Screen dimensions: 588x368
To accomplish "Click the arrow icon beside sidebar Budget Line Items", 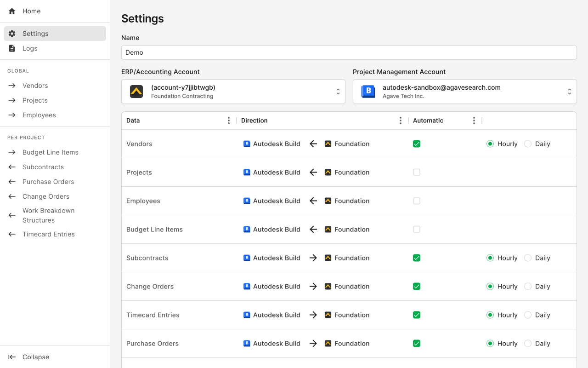I will coord(12,152).
